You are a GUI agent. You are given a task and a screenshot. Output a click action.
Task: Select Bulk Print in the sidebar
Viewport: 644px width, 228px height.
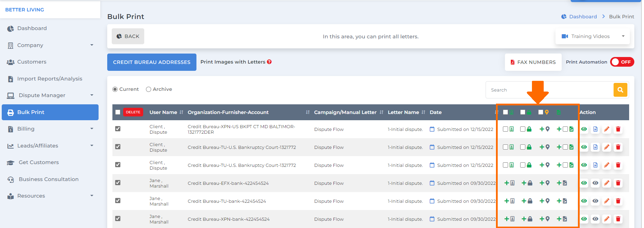tap(50, 112)
